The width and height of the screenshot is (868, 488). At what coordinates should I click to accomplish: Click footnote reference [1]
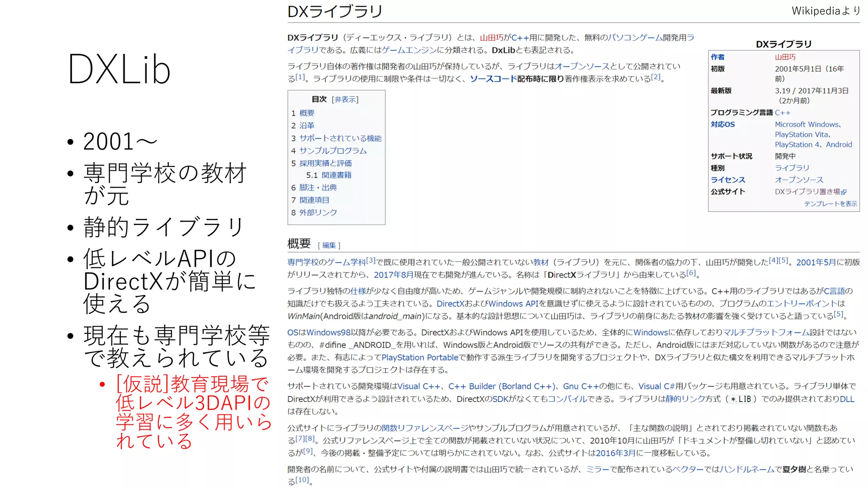[300, 77]
